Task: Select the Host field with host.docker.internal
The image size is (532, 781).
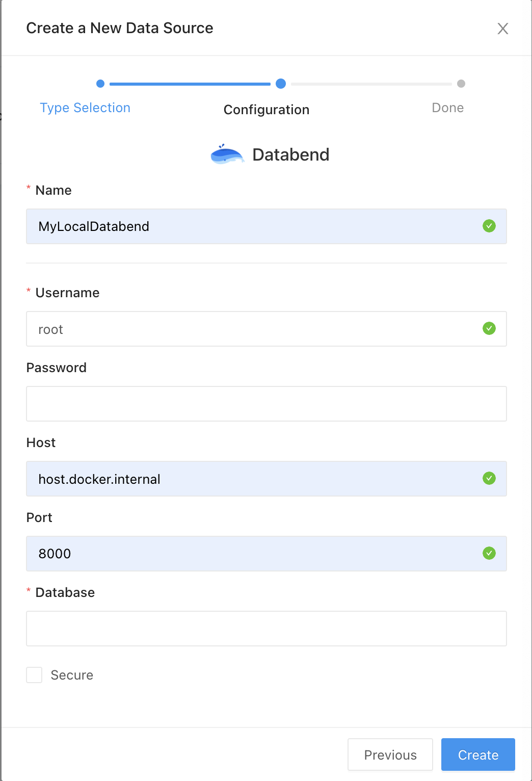Action: 255,479
